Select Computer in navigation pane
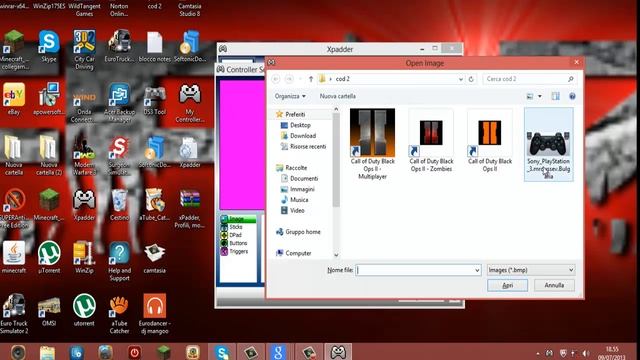The width and height of the screenshot is (640, 360). coord(298,253)
